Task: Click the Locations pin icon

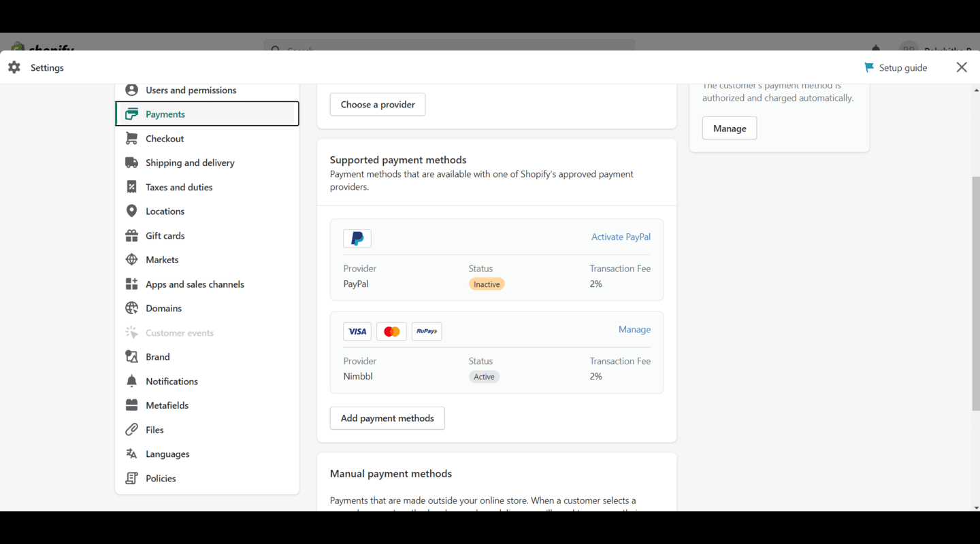Action: tap(132, 211)
